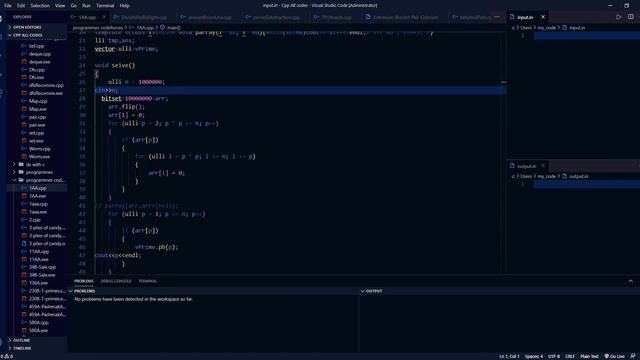
Task: Switch to the output.in tab
Action: point(527,166)
